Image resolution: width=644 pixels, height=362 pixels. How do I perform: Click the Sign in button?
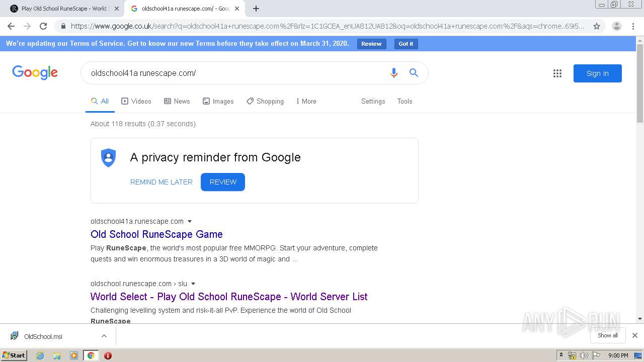pyautogui.click(x=597, y=73)
